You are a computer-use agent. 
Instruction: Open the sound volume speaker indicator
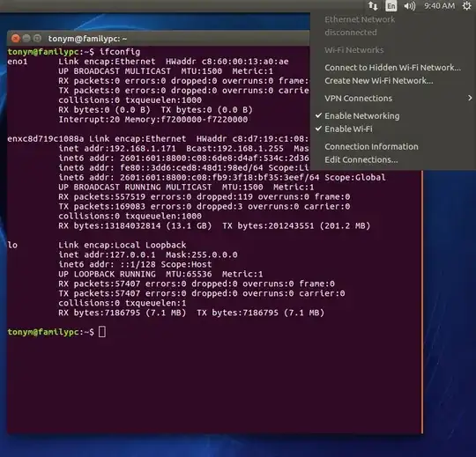(x=410, y=6)
